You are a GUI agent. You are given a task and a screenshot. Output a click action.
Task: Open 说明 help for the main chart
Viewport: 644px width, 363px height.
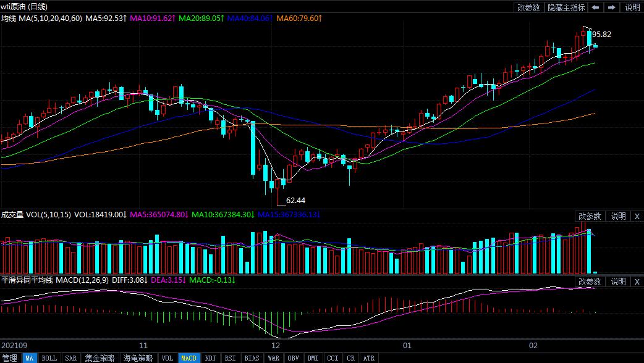click(x=632, y=7)
